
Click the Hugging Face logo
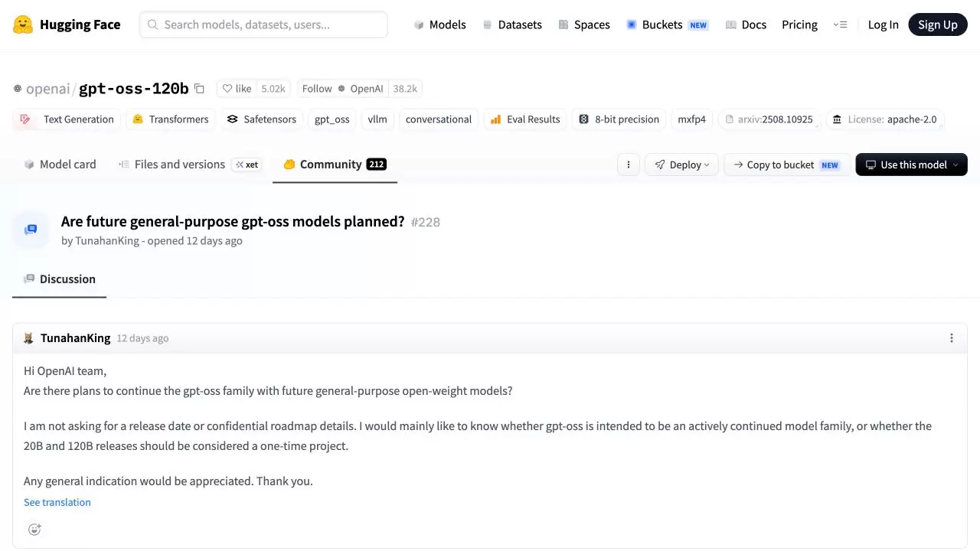pyautogui.click(x=67, y=24)
